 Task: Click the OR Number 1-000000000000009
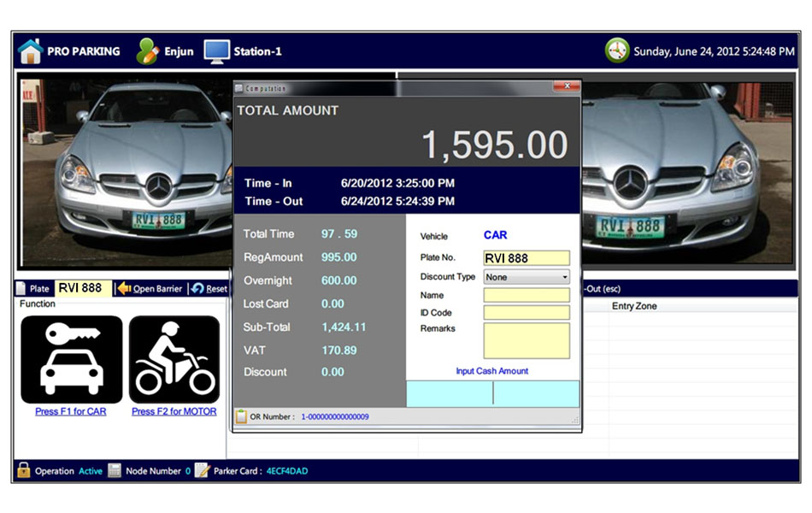coord(335,417)
